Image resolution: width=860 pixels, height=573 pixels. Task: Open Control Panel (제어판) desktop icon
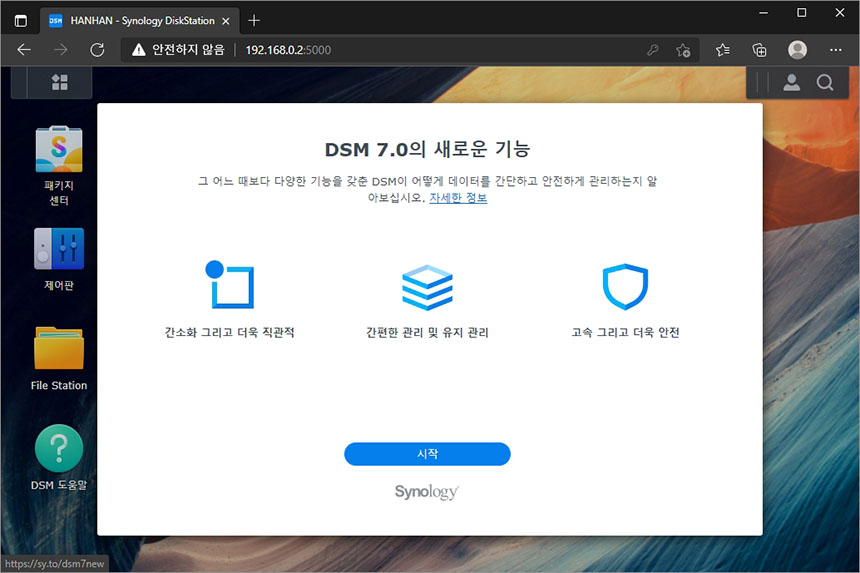59,249
